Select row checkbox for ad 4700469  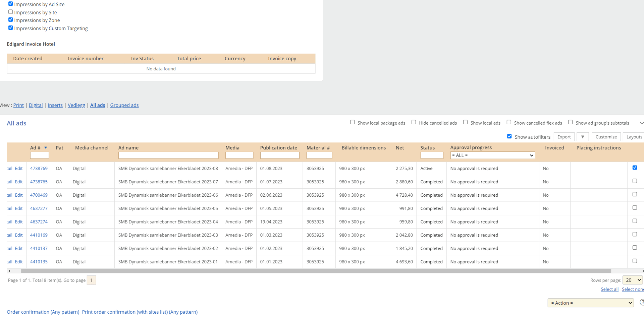click(635, 194)
